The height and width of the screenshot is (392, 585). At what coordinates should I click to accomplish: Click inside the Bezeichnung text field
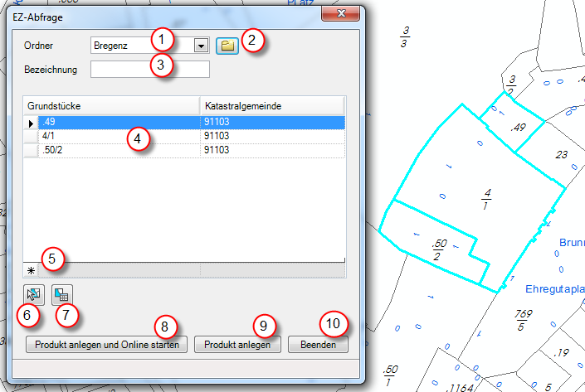pyautogui.click(x=149, y=70)
